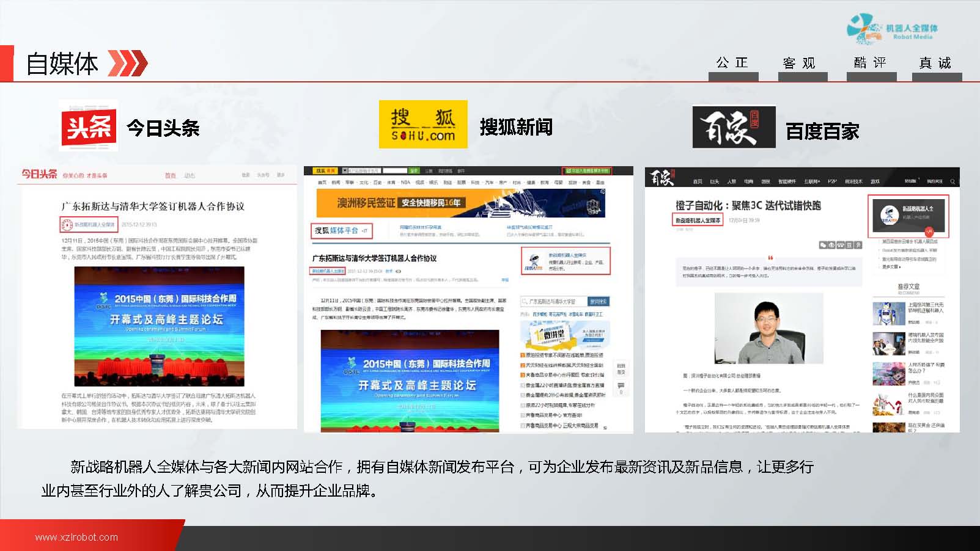Select the 真诚 tab
This screenshot has width=980, height=551.
(x=935, y=64)
